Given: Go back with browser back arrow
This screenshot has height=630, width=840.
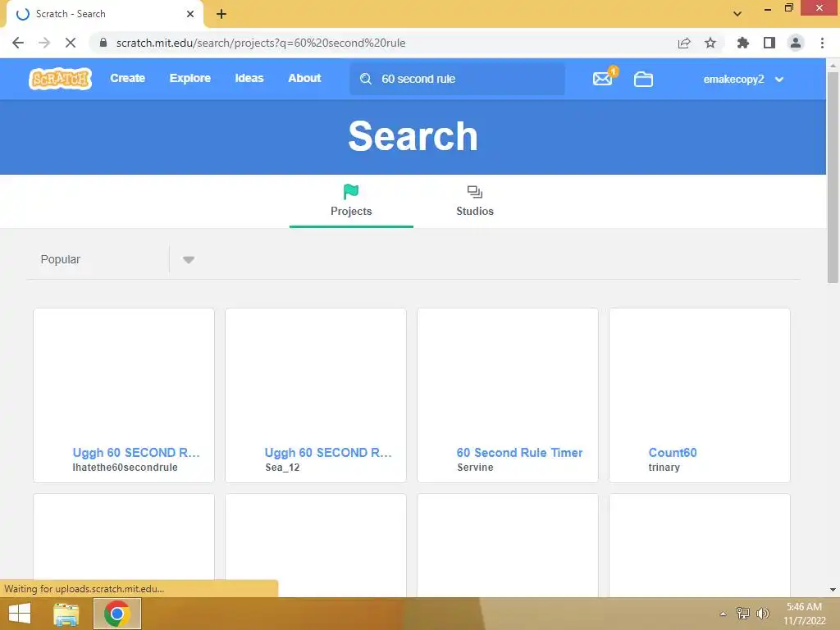Looking at the screenshot, I should pyautogui.click(x=18, y=43).
